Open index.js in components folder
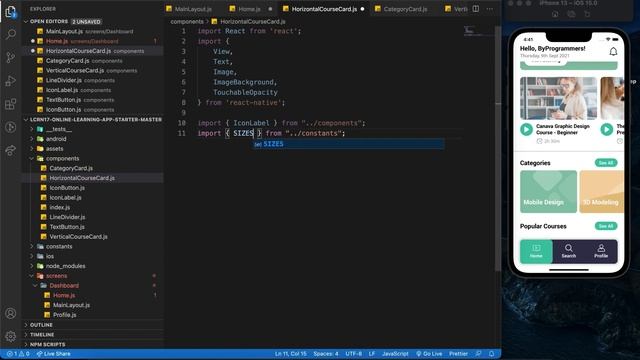640x360 pixels. click(60, 207)
